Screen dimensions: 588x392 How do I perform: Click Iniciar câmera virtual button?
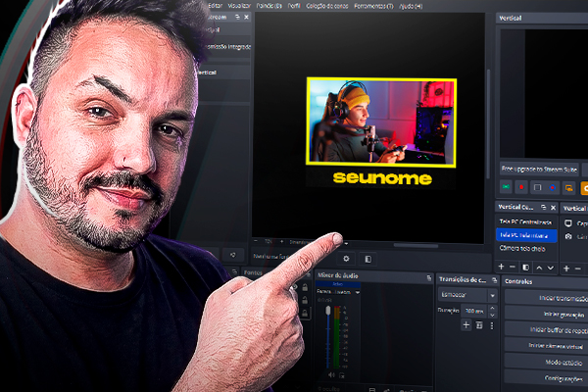tap(547, 346)
